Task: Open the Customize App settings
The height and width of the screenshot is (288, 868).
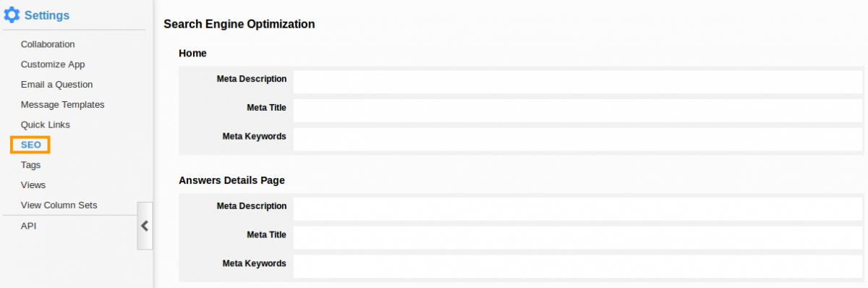Action: (x=53, y=64)
